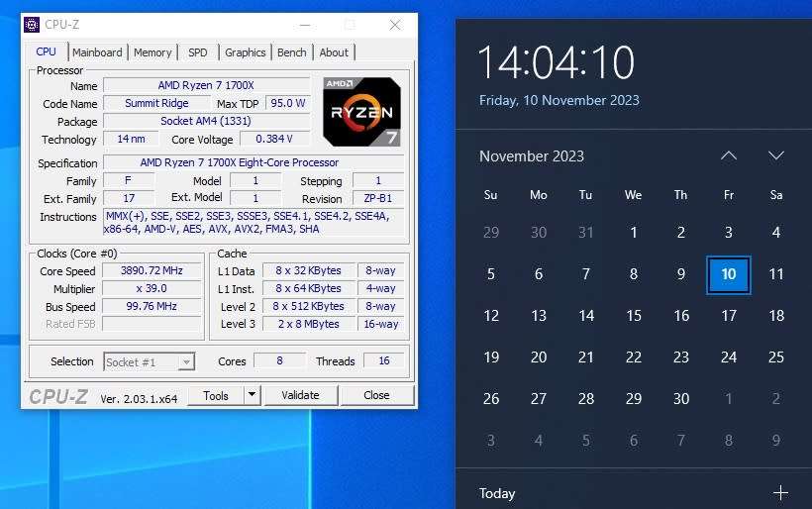Select greyed-out October 29 in calendar
The height and width of the screenshot is (509, 812).
(491, 233)
